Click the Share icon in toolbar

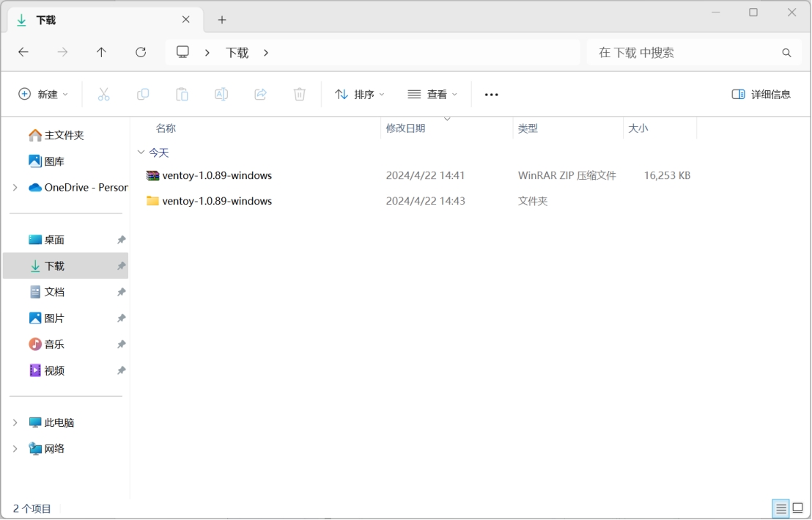coord(260,94)
